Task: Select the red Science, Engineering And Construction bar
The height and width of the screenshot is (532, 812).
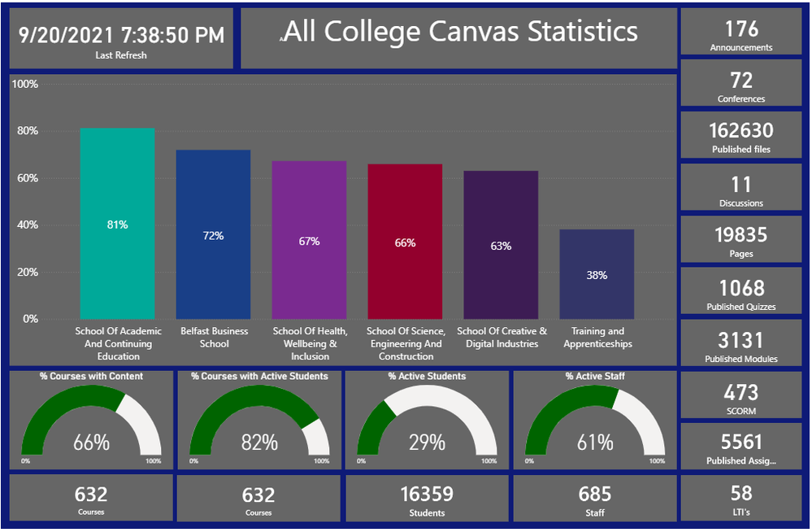Action: pos(405,242)
